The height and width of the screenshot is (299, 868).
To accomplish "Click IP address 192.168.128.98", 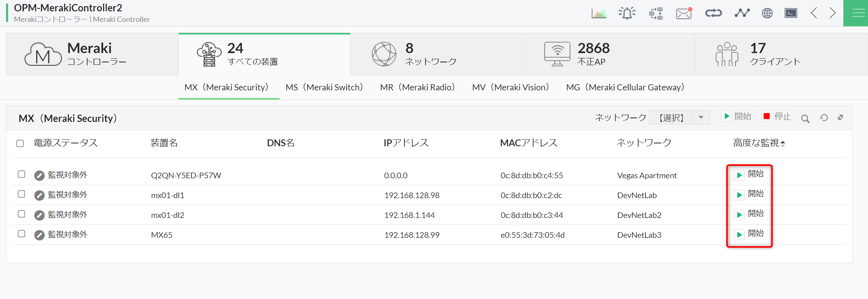I will (x=412, y=195).
